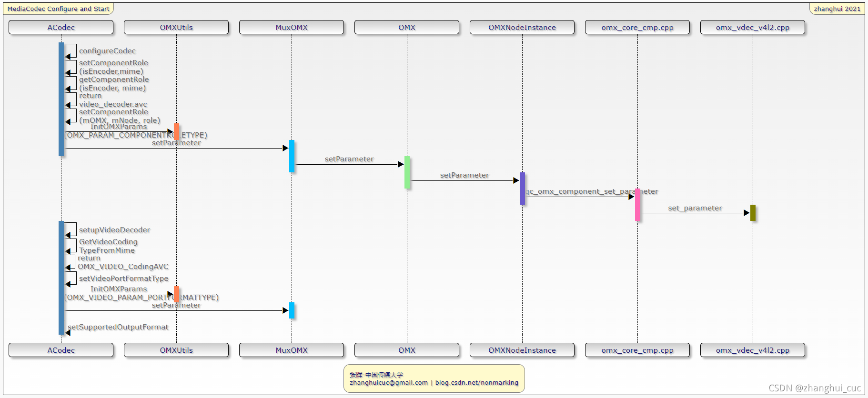
Task: Click the footer omx_vdec_v4l2.cpp box
Action: (x=753, y=350)
